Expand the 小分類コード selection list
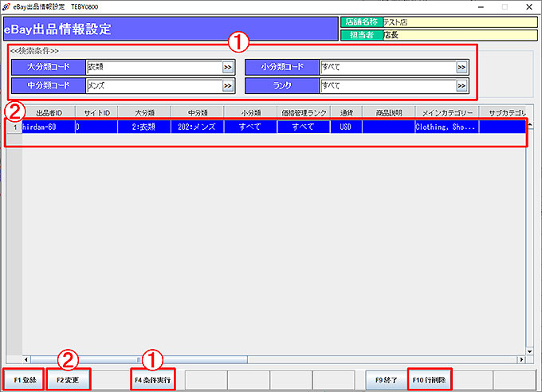The height and width of the screenshot is (392, 542). [461, 68]
